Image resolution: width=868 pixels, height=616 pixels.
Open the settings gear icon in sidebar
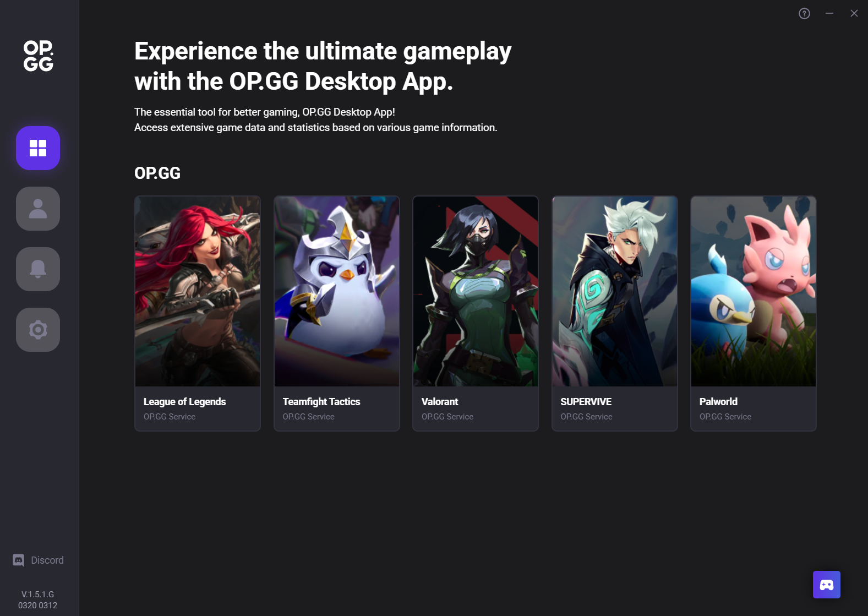coord(38,330)
